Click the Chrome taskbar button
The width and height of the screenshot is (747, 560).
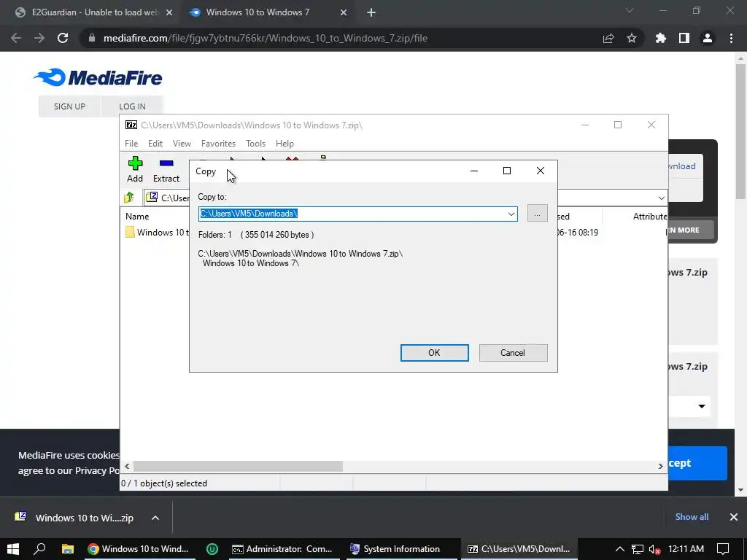click(139, 549)
